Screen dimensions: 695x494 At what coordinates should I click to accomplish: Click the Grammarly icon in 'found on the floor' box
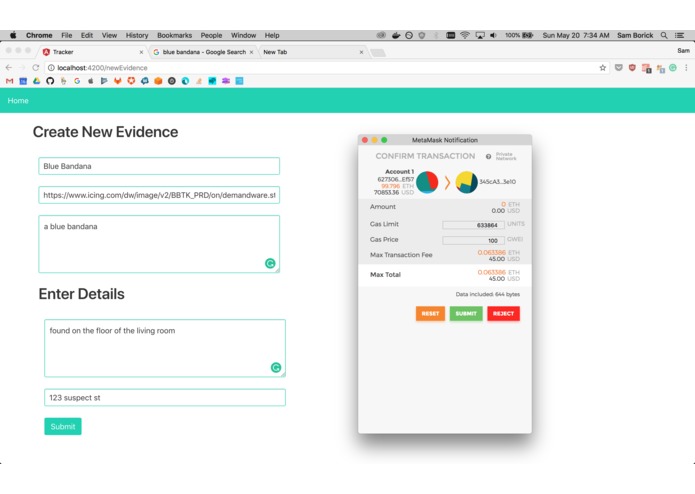click(x=276, y=367)
